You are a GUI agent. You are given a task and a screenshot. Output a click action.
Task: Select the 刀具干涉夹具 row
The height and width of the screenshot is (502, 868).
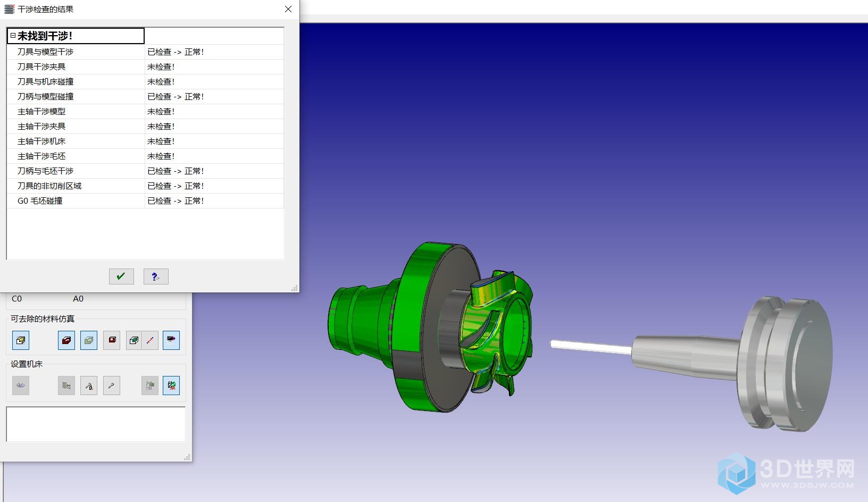tap(145, 66)
